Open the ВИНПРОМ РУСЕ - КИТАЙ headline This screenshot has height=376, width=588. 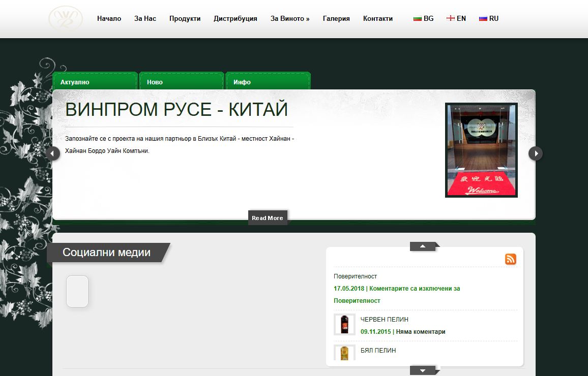tap(177, 109)
